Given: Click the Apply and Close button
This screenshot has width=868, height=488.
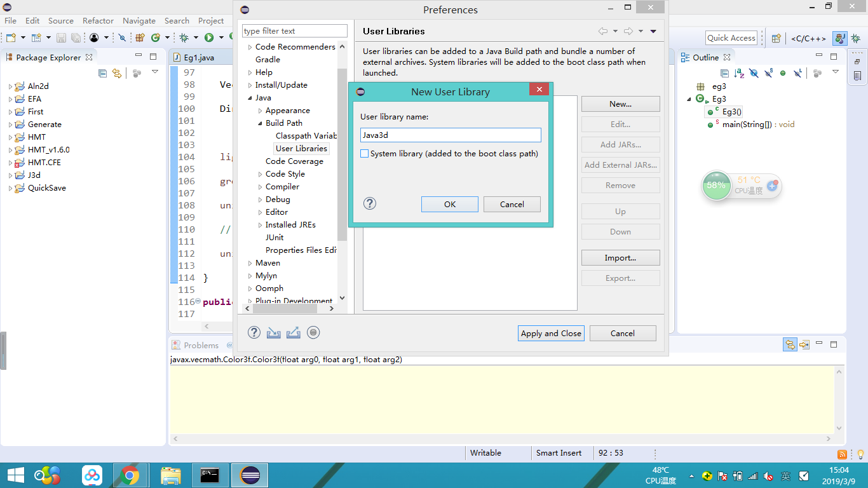Looking at the screenshot, I should click(x=550, y=333).
